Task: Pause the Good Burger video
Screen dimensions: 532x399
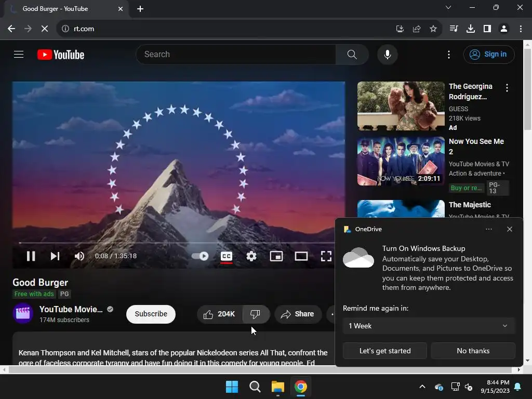Action: click(31, 256)
